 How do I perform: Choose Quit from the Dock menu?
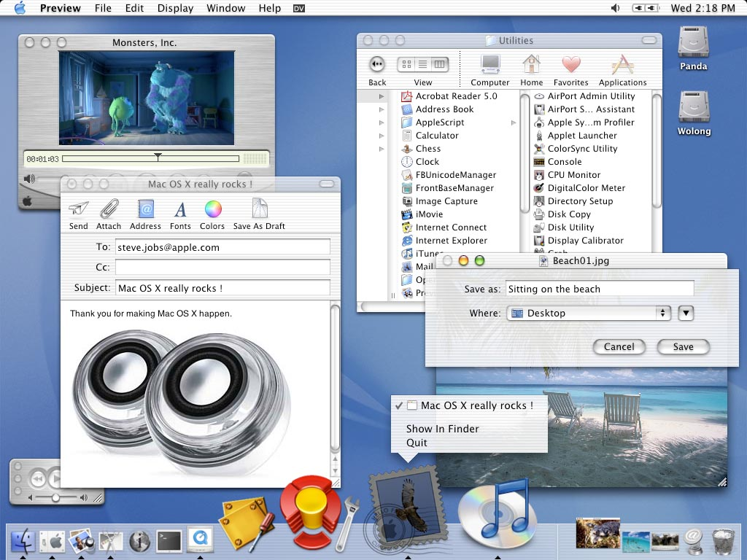click(x=417, y=443)
